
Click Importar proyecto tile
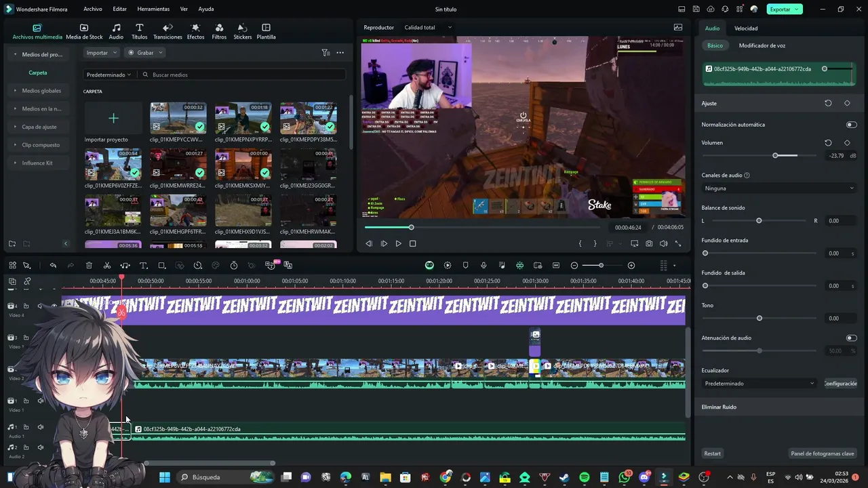click(x=113, y=123)
